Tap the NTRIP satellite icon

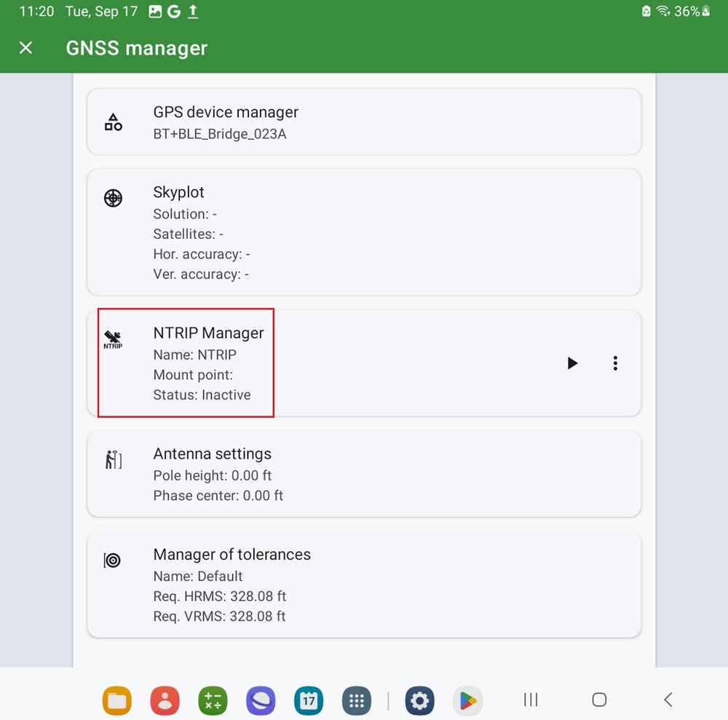coord(113,339)
